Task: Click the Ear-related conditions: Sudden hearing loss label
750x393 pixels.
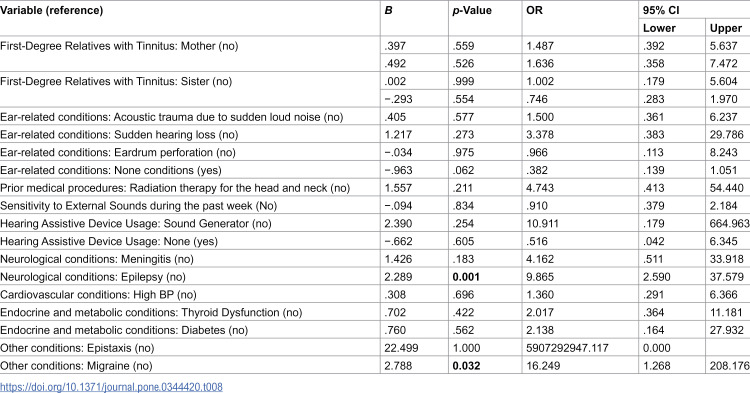Action: coord(119,135)
